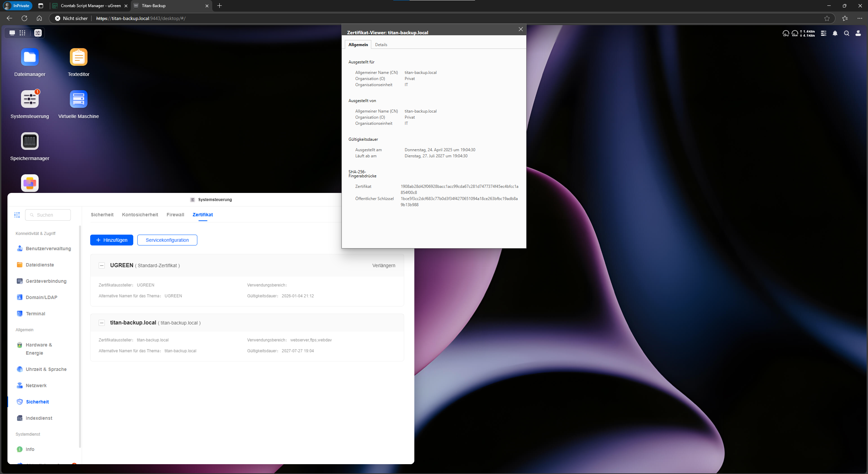The image size is (868, 474).
Task: Open the browser favorites list
Action: (x=845, y=18)
